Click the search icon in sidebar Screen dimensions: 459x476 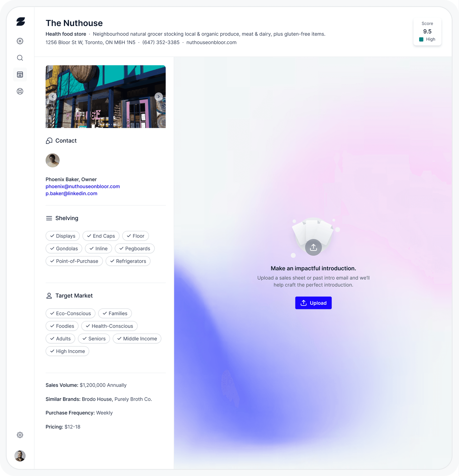click(x=20, y=57)
